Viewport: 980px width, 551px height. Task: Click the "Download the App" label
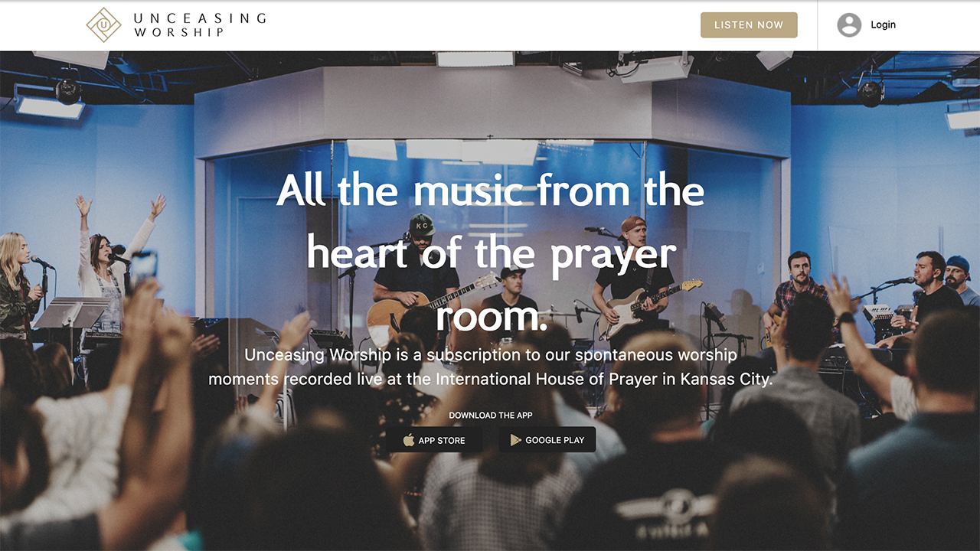(491, 416)
